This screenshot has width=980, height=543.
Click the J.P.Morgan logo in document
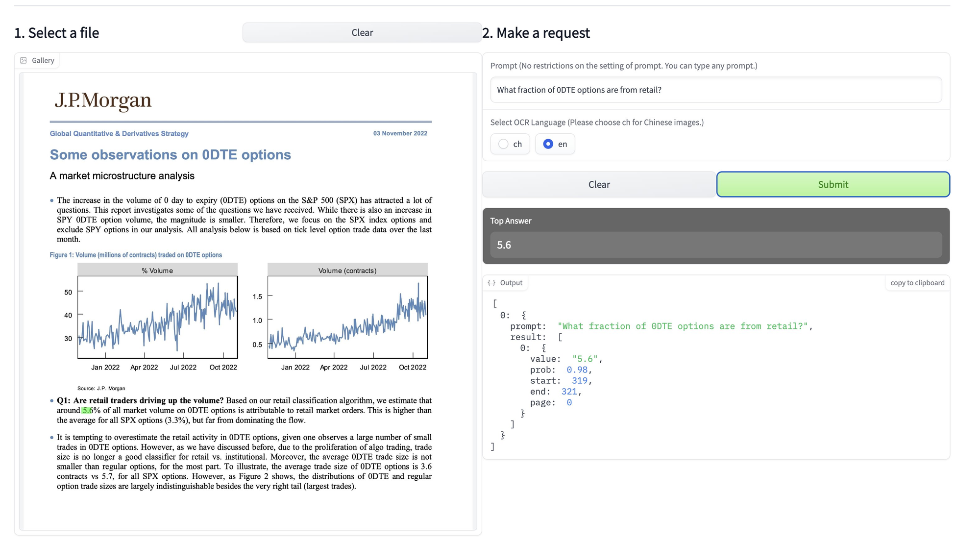click(103, 100)
